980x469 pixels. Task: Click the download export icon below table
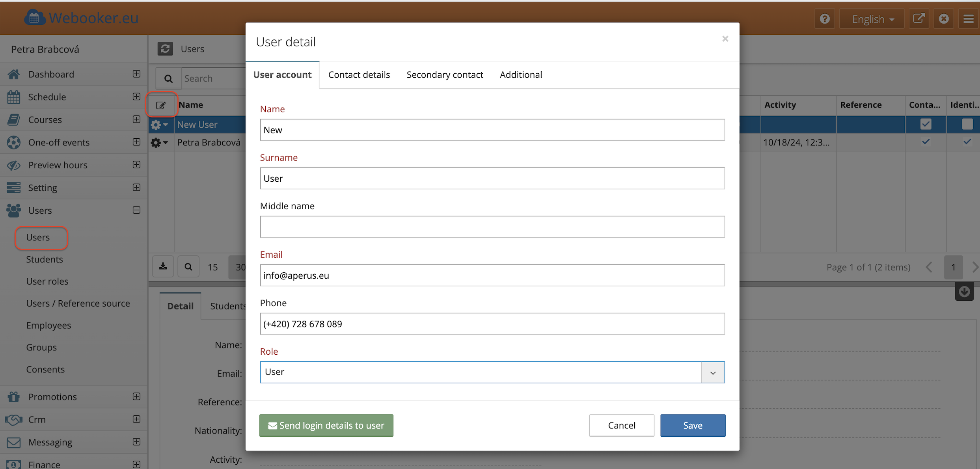(x=163, y=267)
